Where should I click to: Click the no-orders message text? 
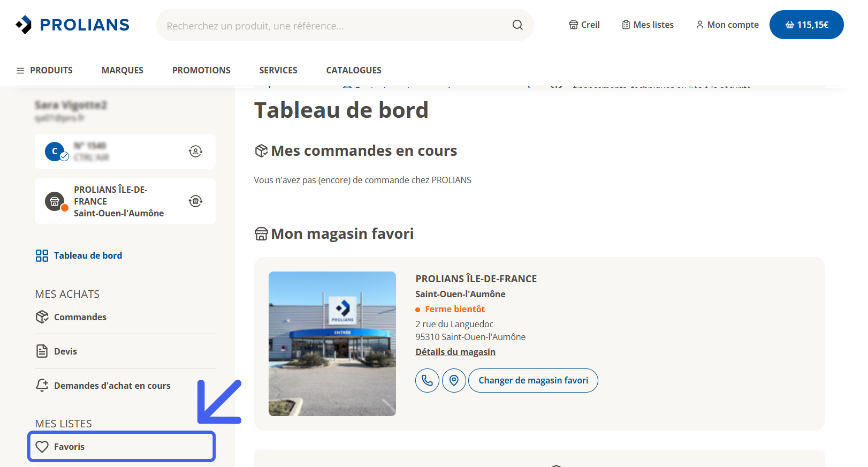(363, 180)
